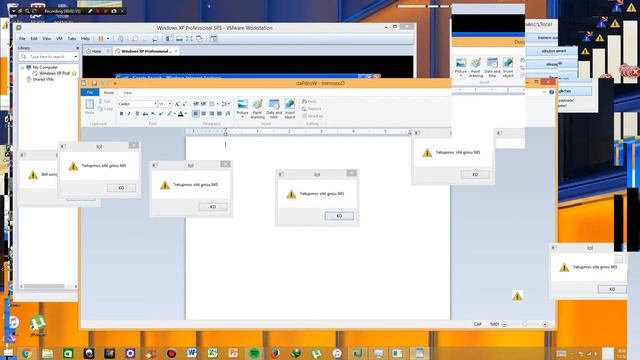Open font color dropdown arrow in WordPad

186,114
